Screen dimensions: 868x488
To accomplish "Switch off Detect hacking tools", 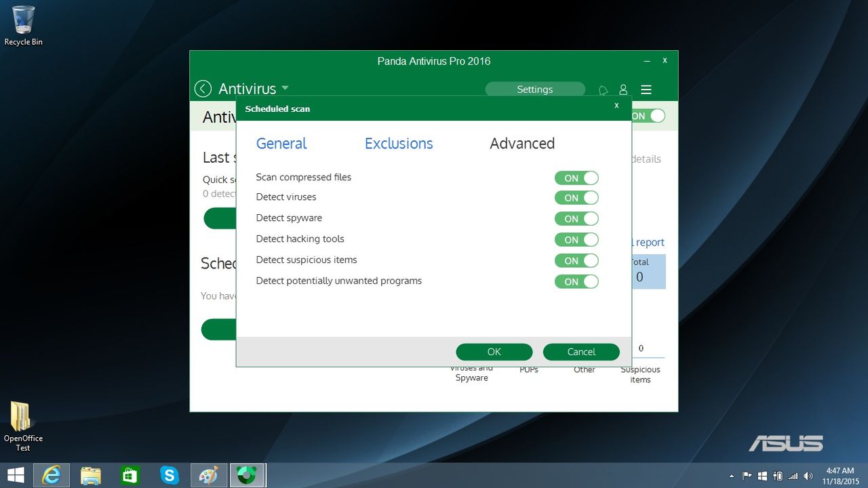I will coord(576,240).
